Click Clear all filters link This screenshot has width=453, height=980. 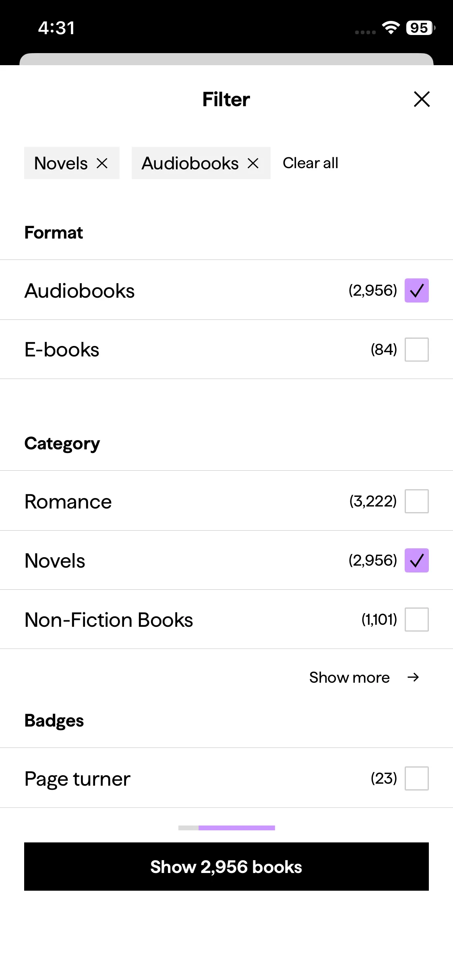pos(310,163)
